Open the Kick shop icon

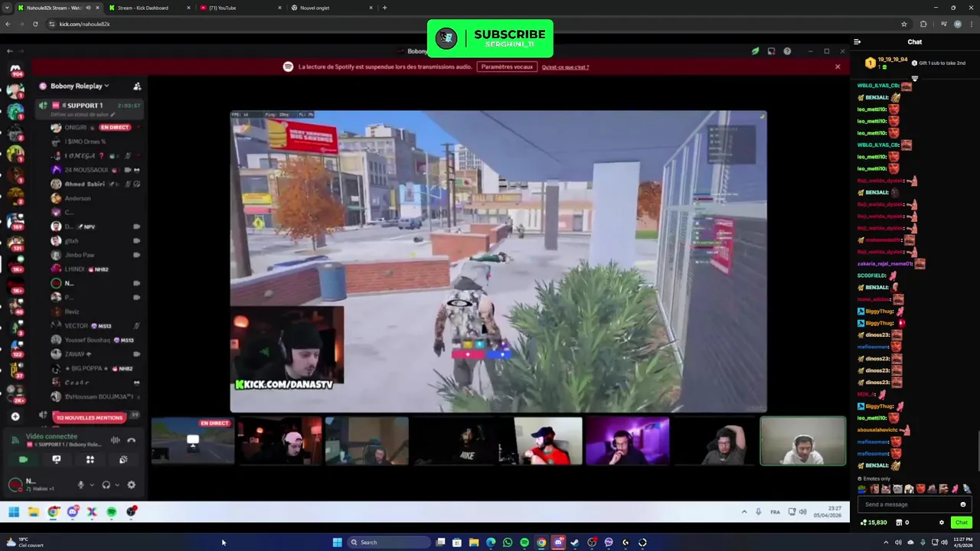tap(898, 523)
